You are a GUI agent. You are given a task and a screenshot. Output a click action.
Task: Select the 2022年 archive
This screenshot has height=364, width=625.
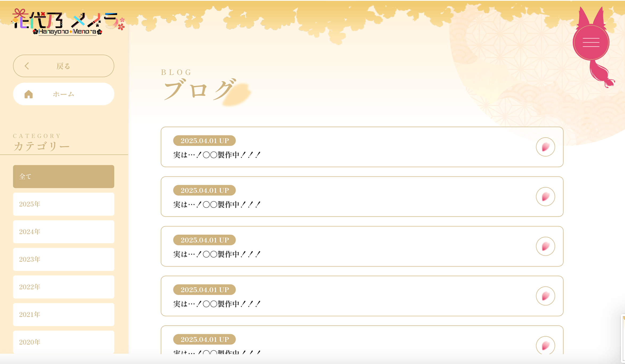pos(63,287)
